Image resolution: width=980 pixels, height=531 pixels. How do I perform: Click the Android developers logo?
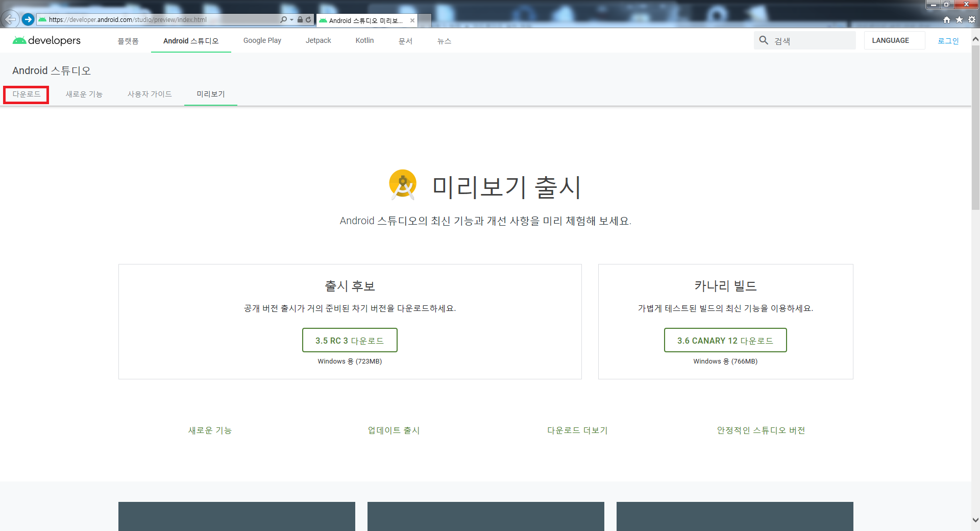[x=46, y=40]
